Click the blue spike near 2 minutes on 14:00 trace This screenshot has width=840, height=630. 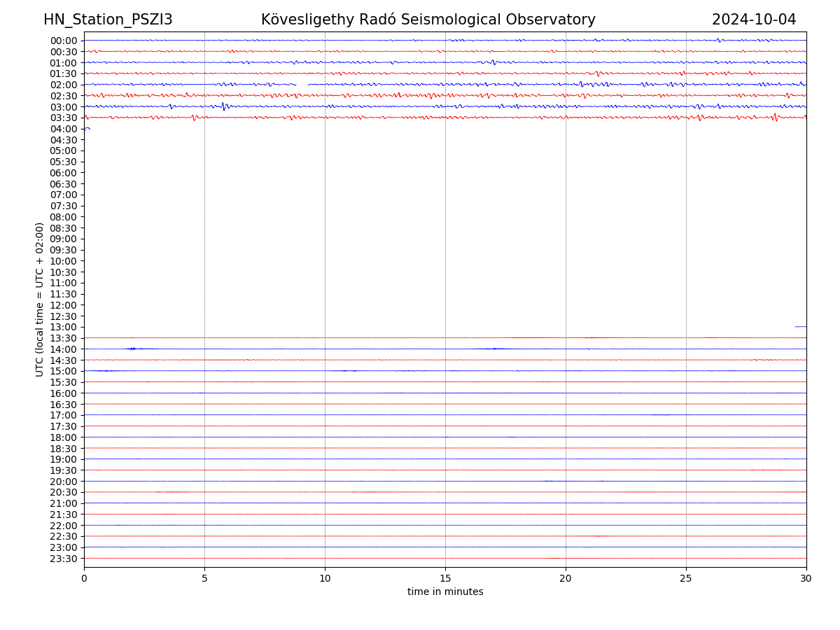132,349
